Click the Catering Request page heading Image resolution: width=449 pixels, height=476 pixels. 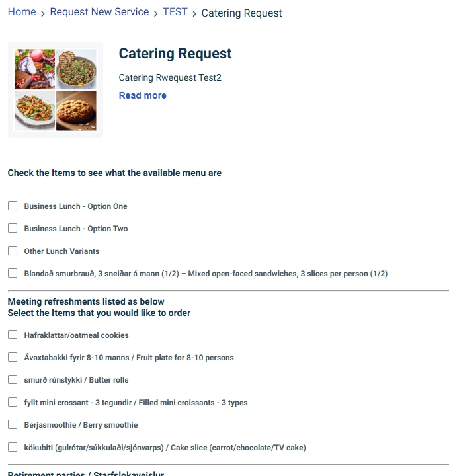click(175, 54)
